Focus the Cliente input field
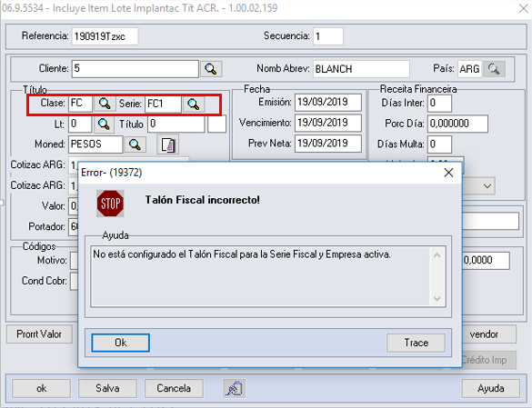The image size is (532, 408). pos(135,69)
